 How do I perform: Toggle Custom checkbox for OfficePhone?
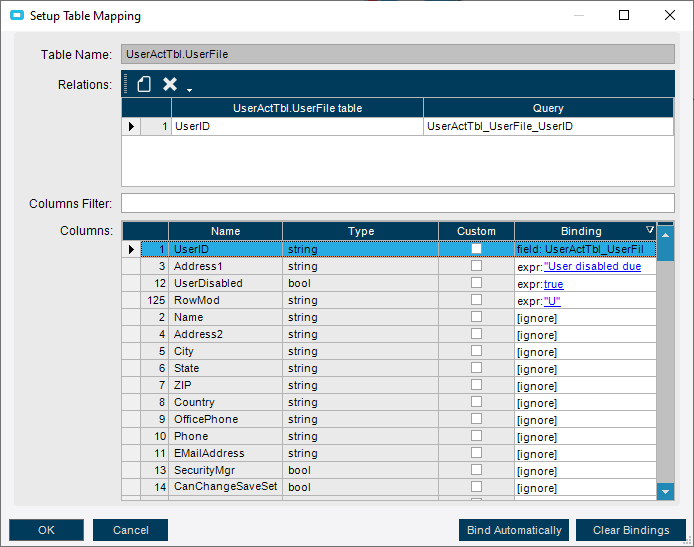[x=476, y=418]
